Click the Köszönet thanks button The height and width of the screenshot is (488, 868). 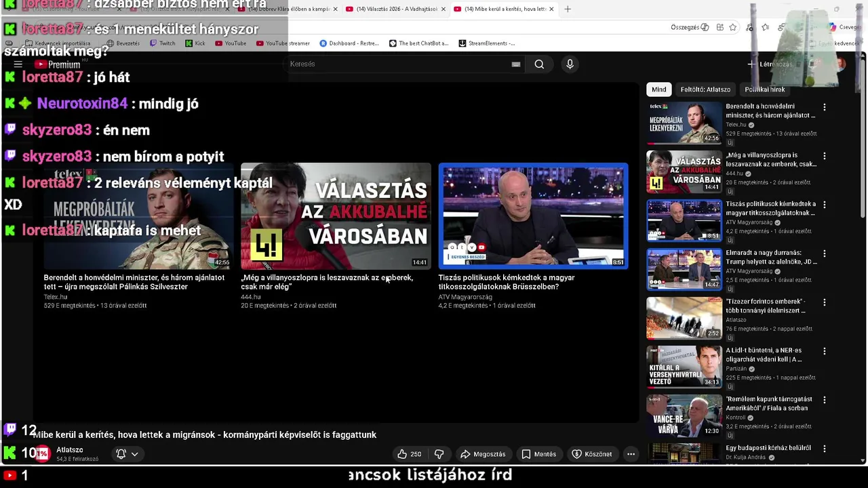591,454
